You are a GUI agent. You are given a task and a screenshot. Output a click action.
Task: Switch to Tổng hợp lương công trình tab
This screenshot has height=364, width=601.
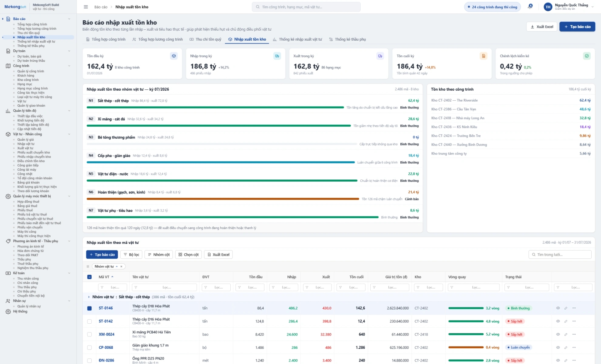point(157,39)
